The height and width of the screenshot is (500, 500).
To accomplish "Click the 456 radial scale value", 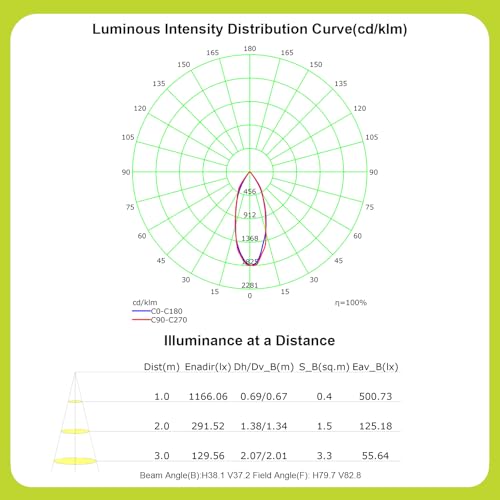I will click(250, 192).
